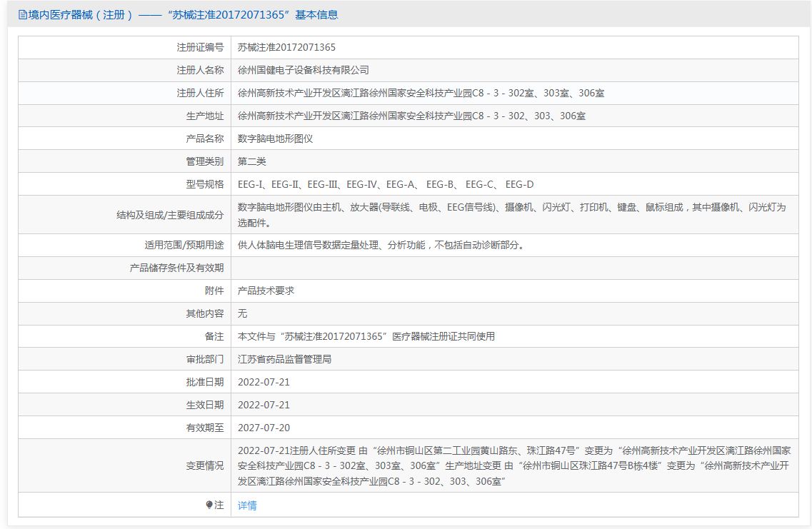The height and width of the screenshot is (529, 812).
Task: Click the 审批部门 label
Action: pos(205,358)
